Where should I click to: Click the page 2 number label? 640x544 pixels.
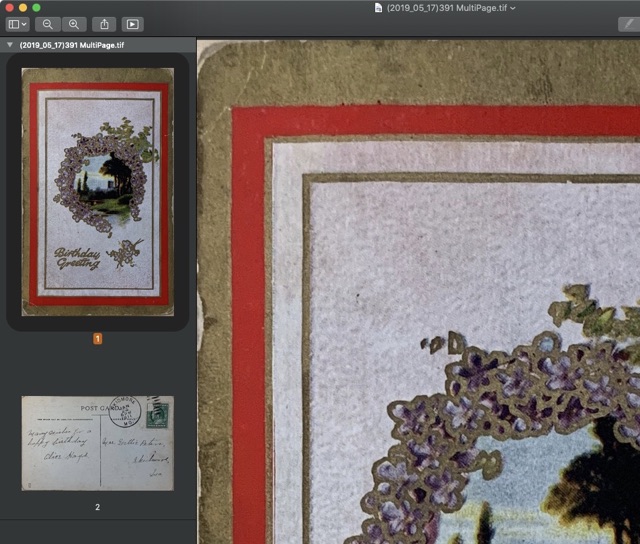98,507
